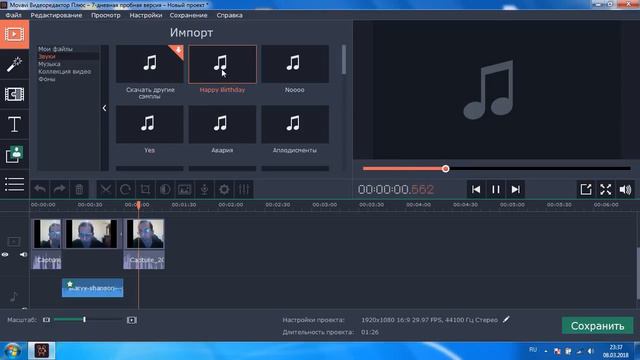Open the Справка menu

229,15
